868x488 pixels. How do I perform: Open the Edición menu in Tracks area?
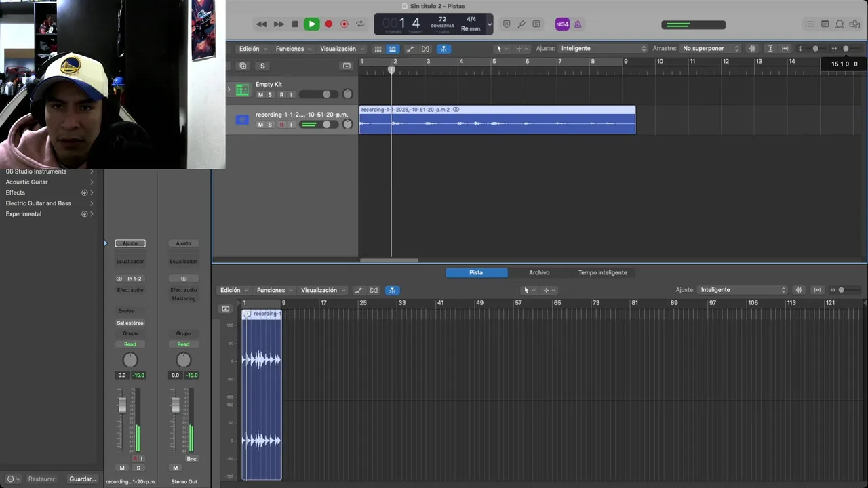253,49
